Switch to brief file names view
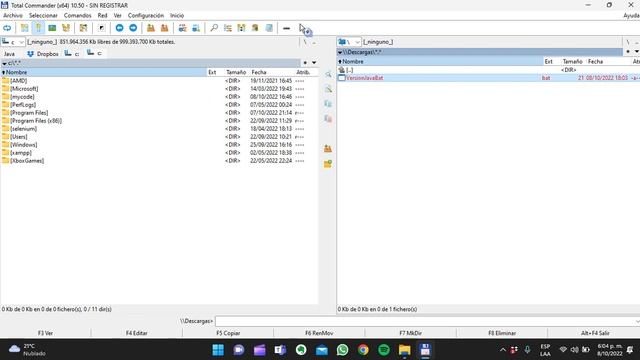Image resolution: width=640 pixels, height=360 pixels. click(24, 28)
